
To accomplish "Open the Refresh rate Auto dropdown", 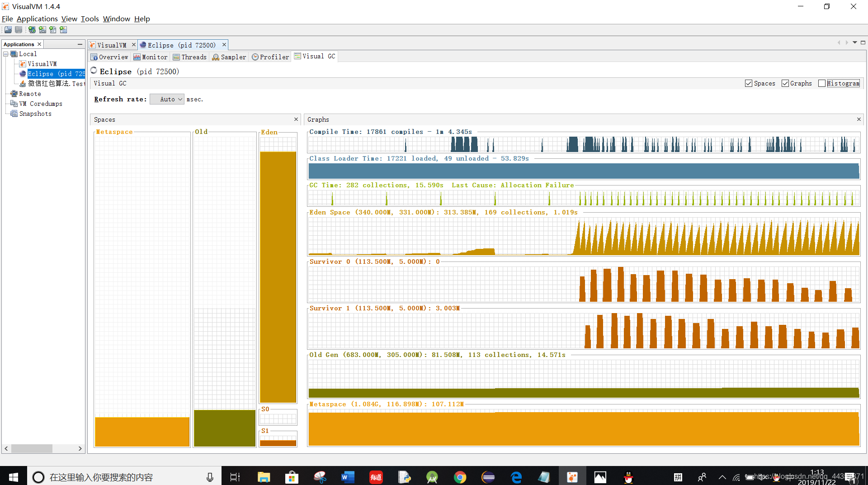I will click(x=167, y=99).
